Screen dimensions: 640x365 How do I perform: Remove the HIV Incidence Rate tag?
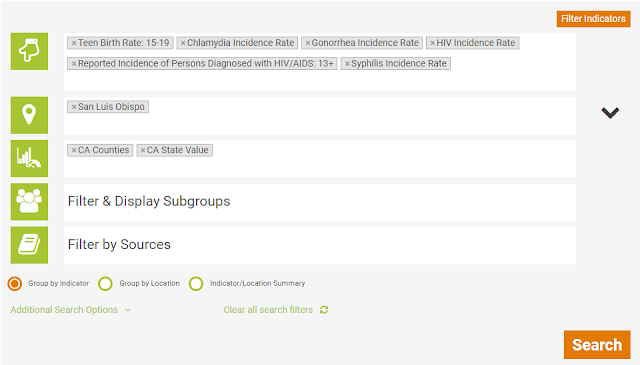pos(433,43)
